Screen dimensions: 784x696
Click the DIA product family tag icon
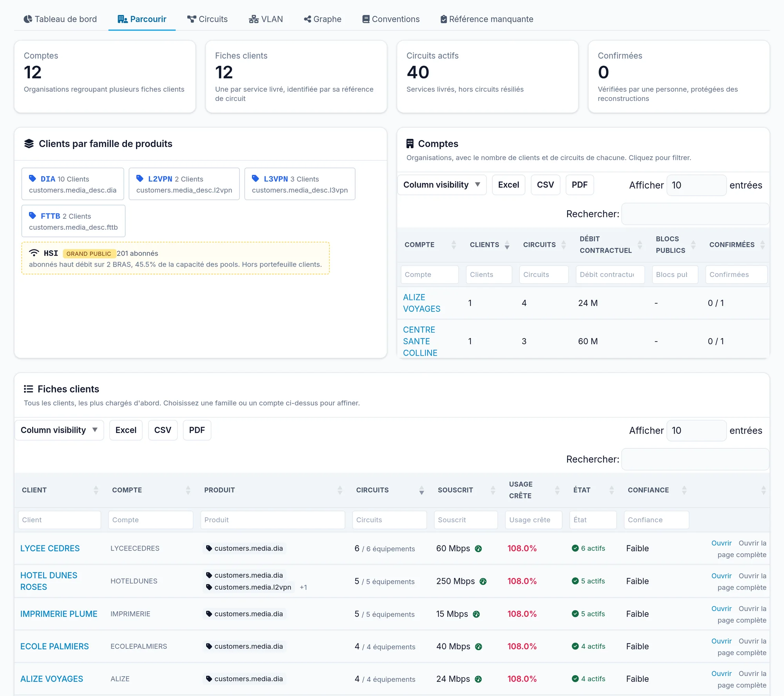coord(33,178)
